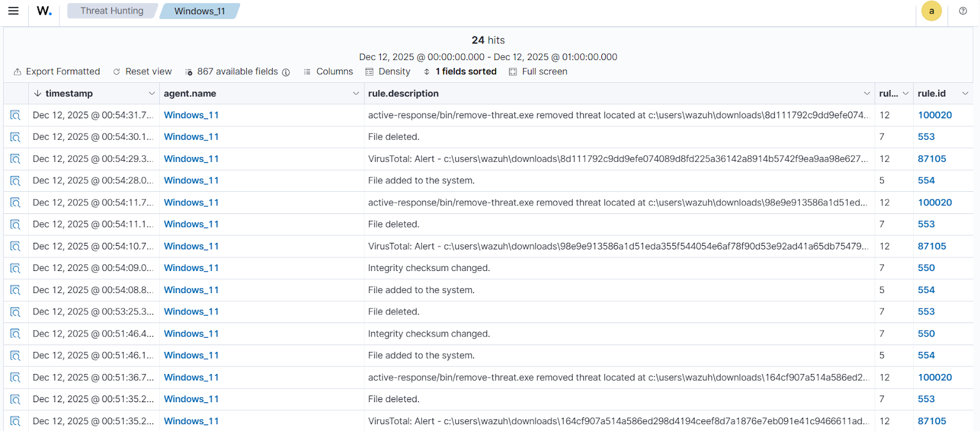Open the 1 fields sorted settings
The height and width of the screenshot is (431, 980).
point(460,72)
